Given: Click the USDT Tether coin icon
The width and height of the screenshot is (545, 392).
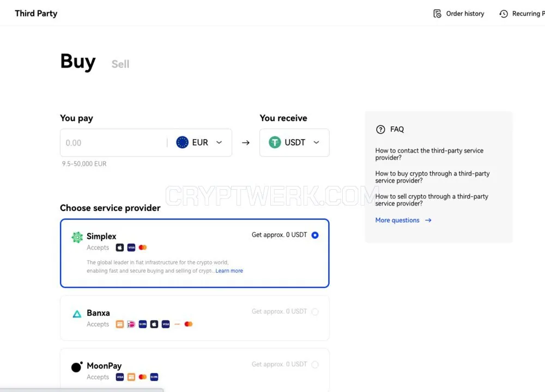Looking at the screenshot, I should click(275, 142).
